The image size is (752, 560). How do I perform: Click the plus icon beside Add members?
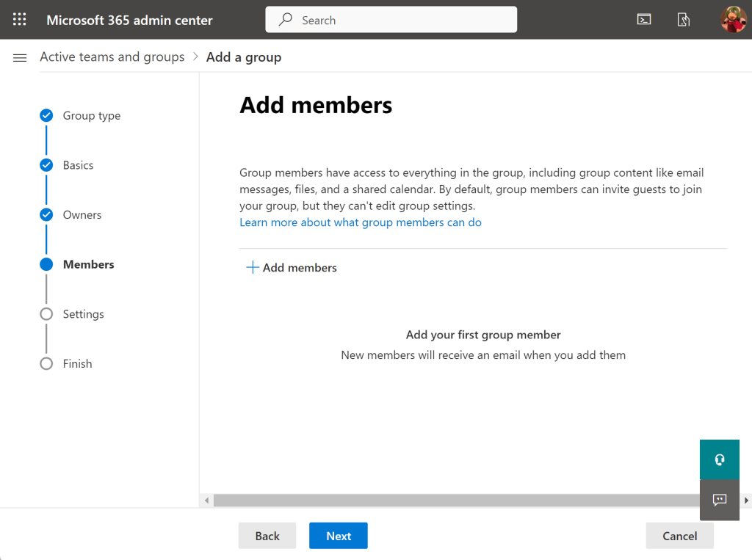252,268
